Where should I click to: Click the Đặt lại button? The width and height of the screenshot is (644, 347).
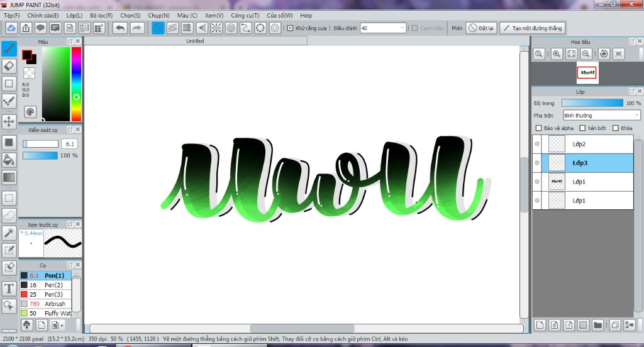click(x=481, y=28)
